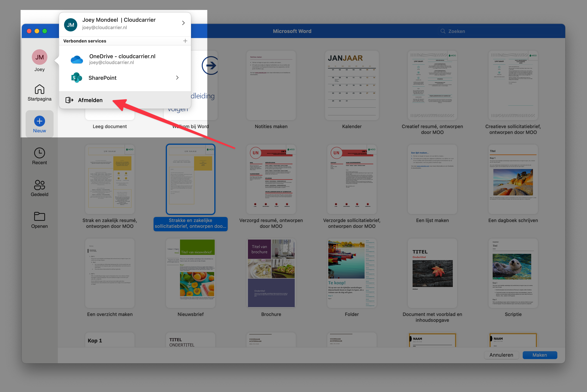This screenshot has width=587, height=392.
Task: Expand the SharePoint chevron
Action: pyautogui.click(x=177, y=78)
